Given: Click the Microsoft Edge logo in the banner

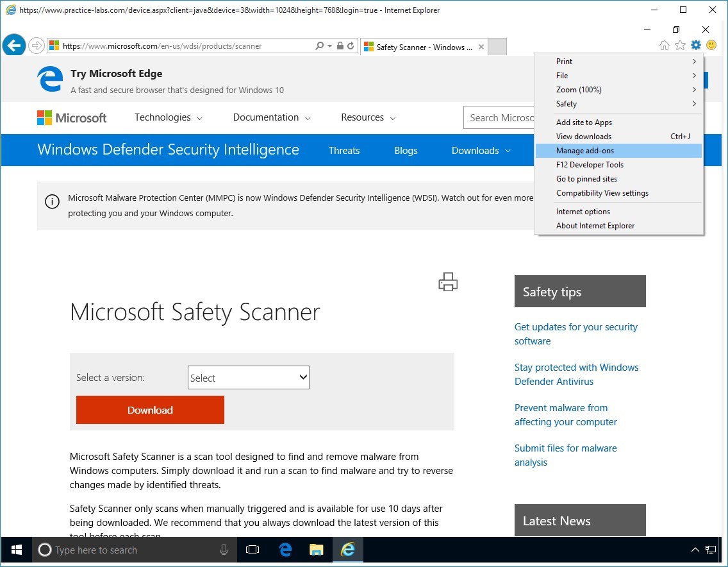Looking at the screenshot, I should 50,79.
